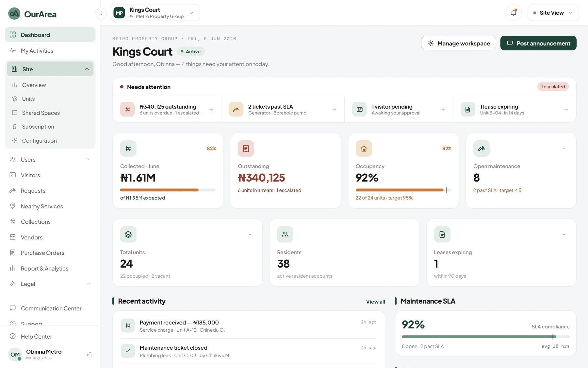Screen dimensions: 588x368
Task: Click the Occupancy progress bar
Action: (x=403, y=190)
